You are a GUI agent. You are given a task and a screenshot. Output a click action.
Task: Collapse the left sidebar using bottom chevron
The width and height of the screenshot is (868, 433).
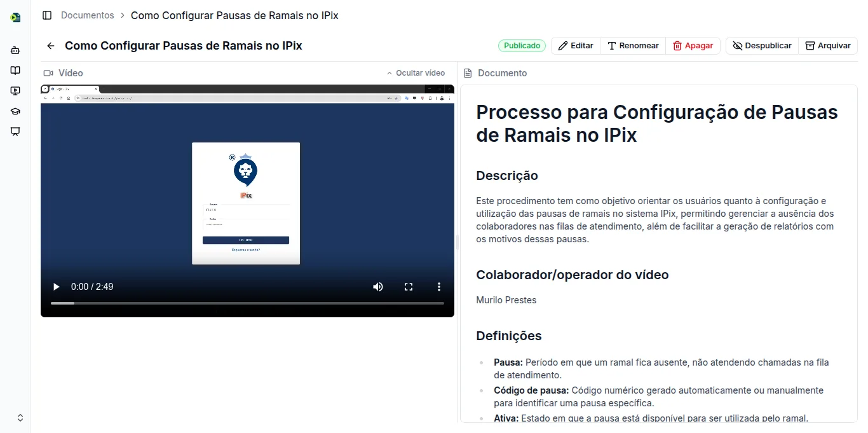(19, 417)
